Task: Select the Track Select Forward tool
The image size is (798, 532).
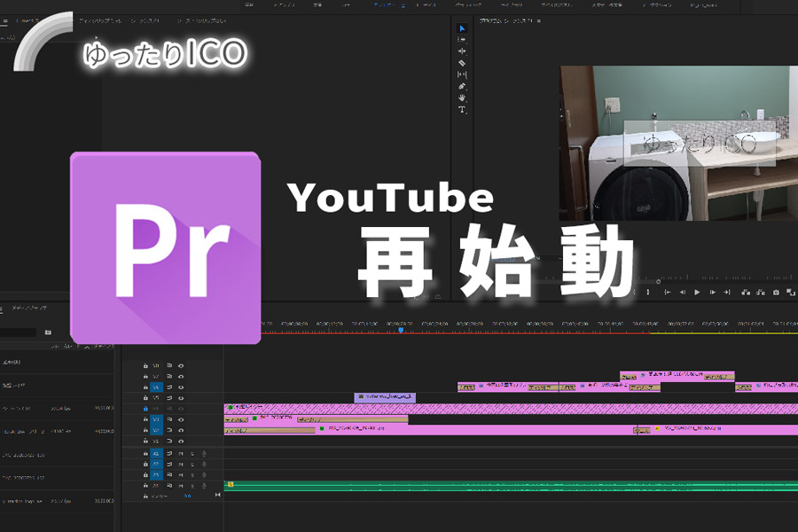Action: coord(462,40)
